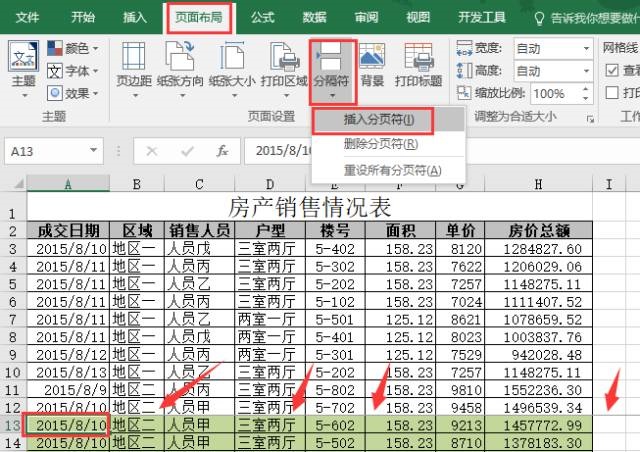Viewport: 640px width, 452px height.
Task: Switch to the 数据 tab
Action: tap(314, 18)
